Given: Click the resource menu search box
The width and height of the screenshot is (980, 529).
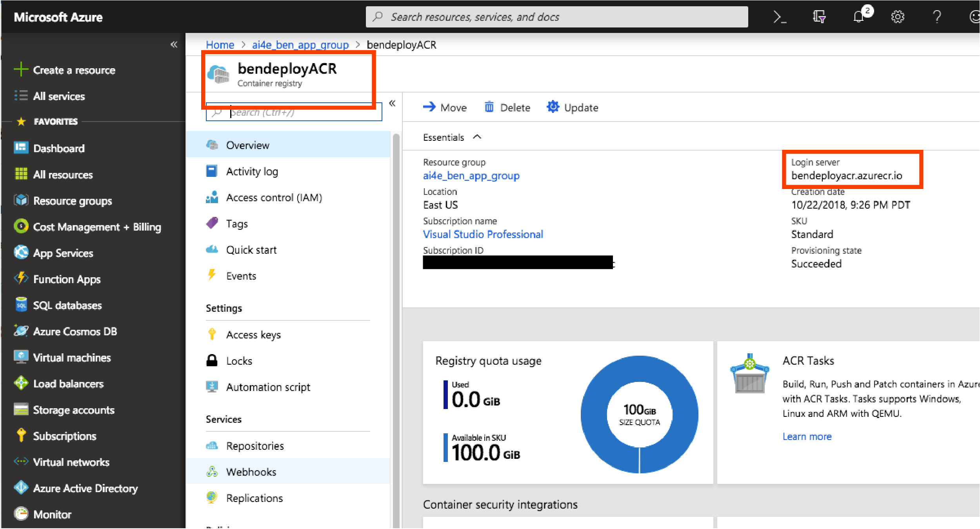Looking at the screenshot, I should point(294,113).
